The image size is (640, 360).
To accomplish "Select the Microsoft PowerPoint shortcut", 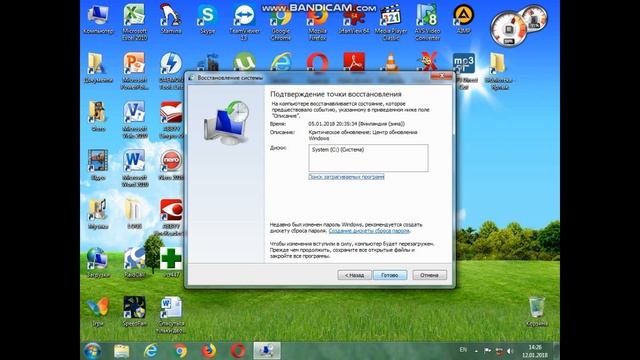I will tap(134, 71).
